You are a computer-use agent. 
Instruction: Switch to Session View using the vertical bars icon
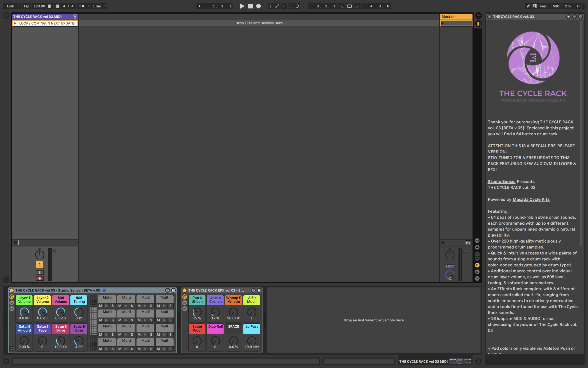click(478, 24)
